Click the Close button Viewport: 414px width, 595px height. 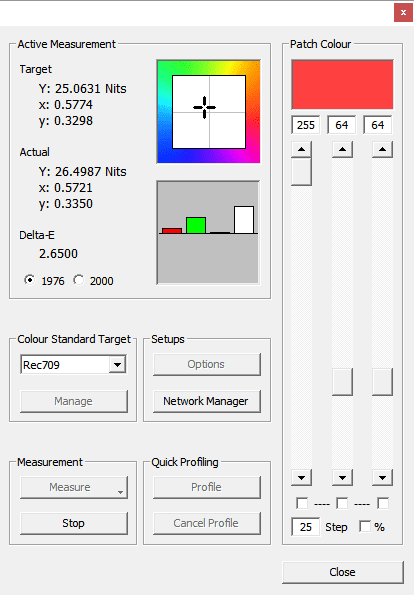[x=343, y=572]
